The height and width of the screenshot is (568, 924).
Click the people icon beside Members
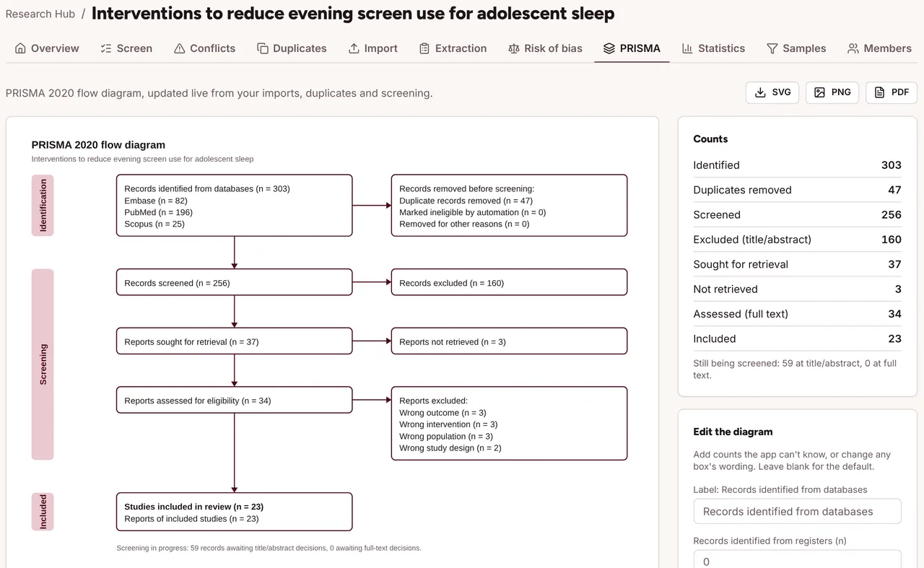coord(853,48)
